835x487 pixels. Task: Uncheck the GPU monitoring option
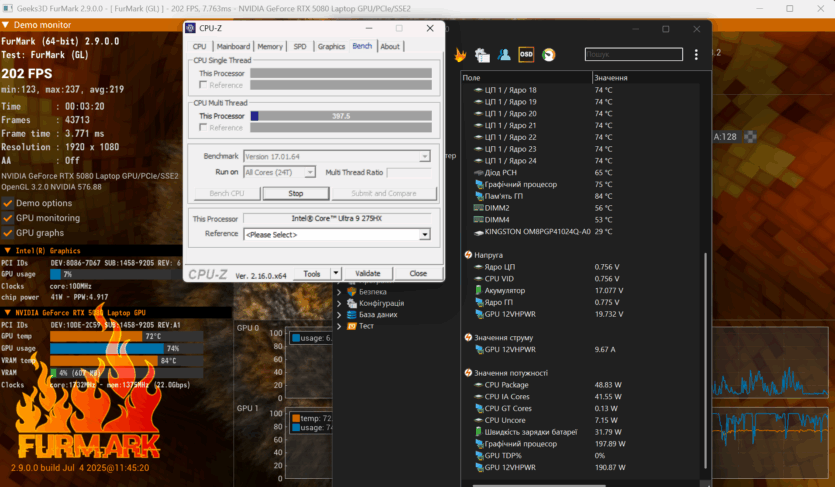point(8,218)
